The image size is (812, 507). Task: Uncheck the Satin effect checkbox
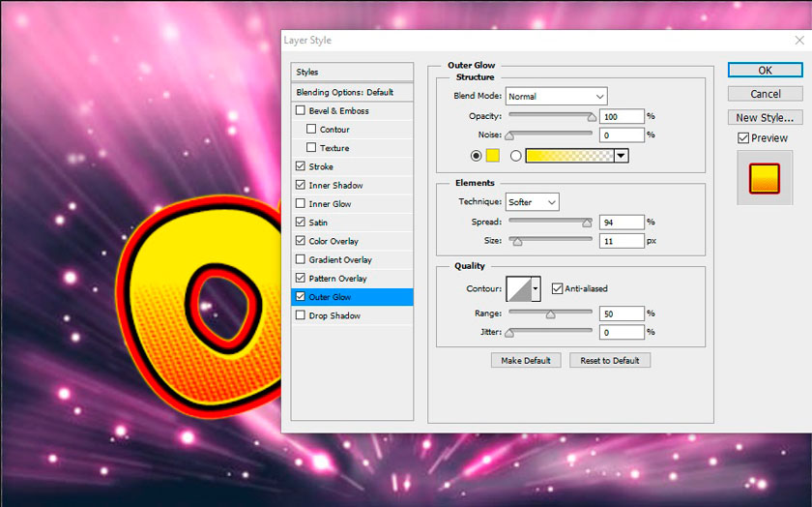tap(301, 223)
